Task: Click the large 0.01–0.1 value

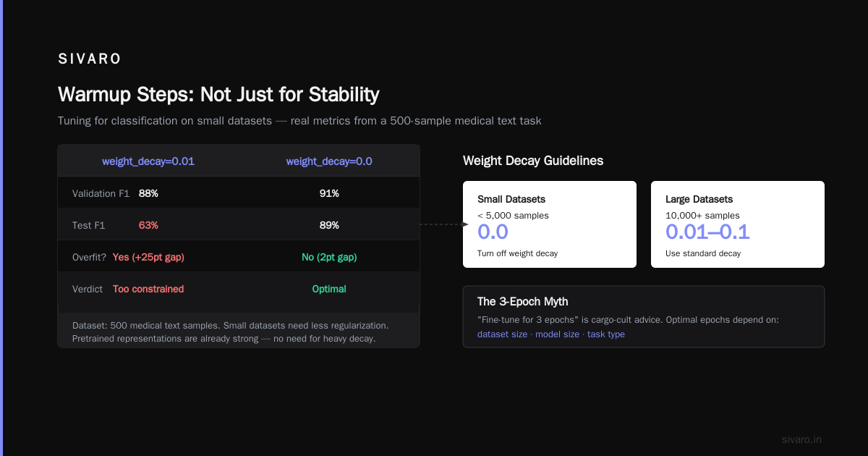Action: [707, 232]
